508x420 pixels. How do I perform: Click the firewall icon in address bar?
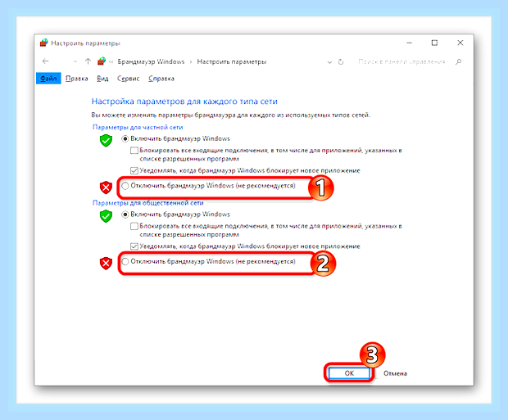click(102, 61)
